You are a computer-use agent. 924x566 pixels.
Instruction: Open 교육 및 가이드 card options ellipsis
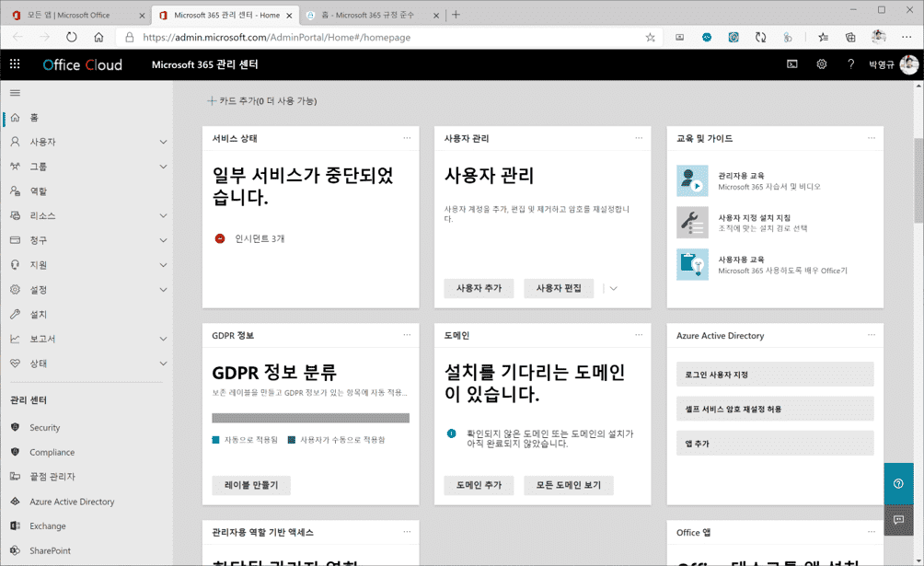pyautogui.click(x=871, y=138)
